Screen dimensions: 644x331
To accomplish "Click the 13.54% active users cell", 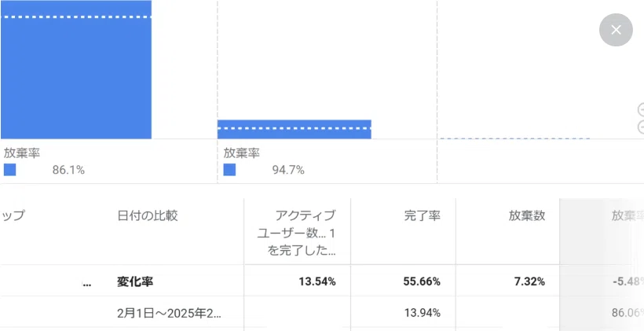I will (x=317, y=281).
